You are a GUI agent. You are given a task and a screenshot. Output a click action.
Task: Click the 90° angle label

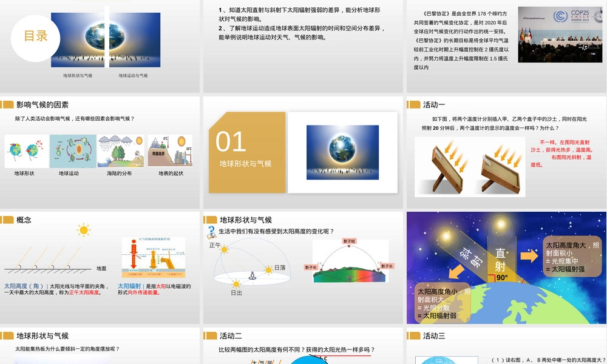point(502,278)
